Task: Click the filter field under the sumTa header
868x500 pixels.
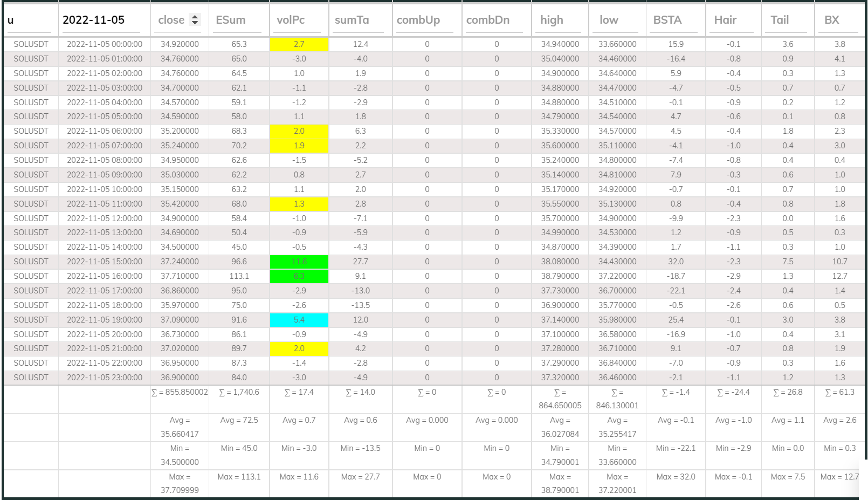Action: (359, 32)
